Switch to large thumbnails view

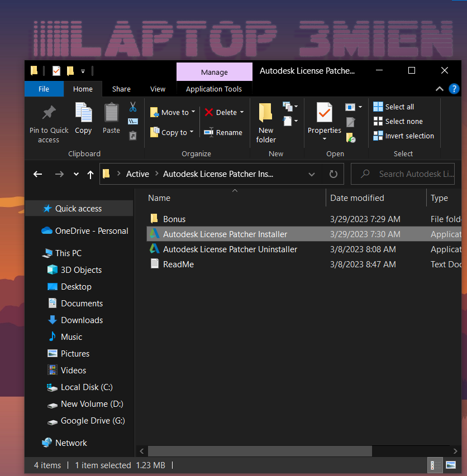[450, 465]
